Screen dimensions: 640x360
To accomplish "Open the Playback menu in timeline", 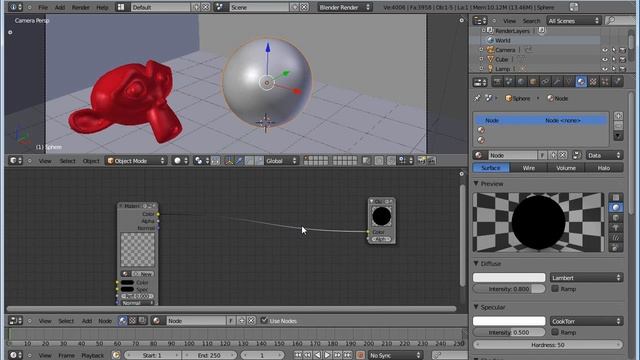I will [93, 355].
